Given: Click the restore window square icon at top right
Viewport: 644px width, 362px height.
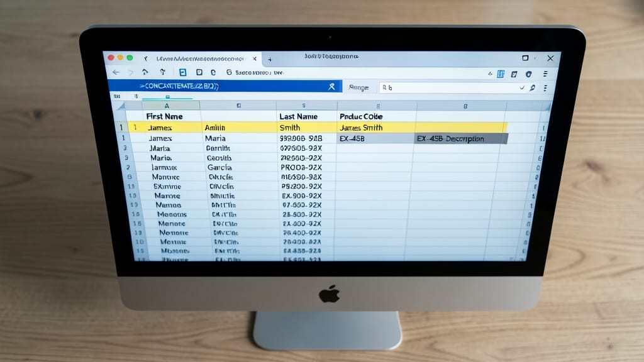Looking at the screenshot, I should coord(525,58).
